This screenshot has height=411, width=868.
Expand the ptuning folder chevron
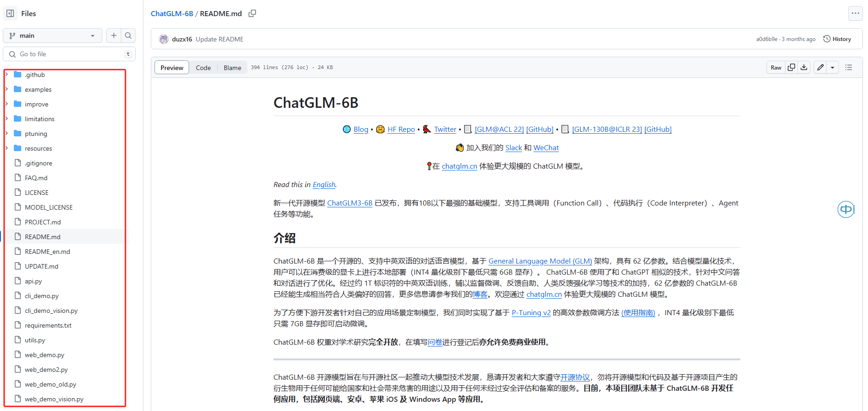(x=6, y=134)
